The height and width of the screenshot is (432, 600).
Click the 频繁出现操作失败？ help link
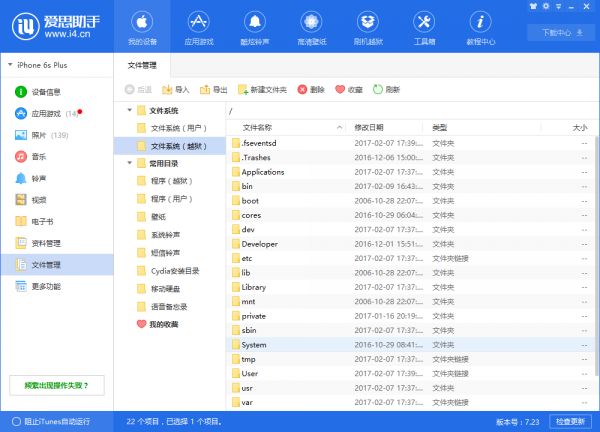point(57,385)
